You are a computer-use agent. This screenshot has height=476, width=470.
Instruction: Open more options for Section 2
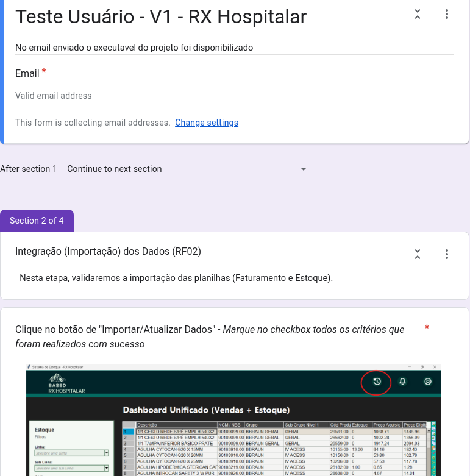point(447,254)
